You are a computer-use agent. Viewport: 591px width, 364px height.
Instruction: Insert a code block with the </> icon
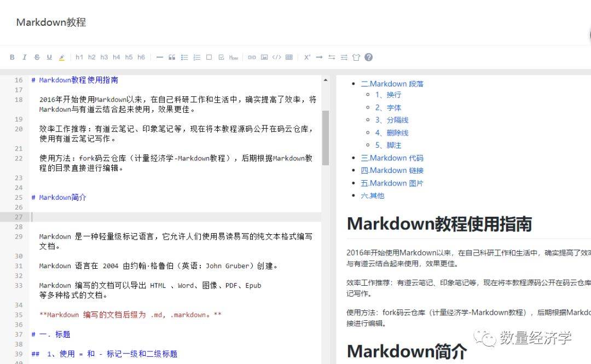pos(277,57)
